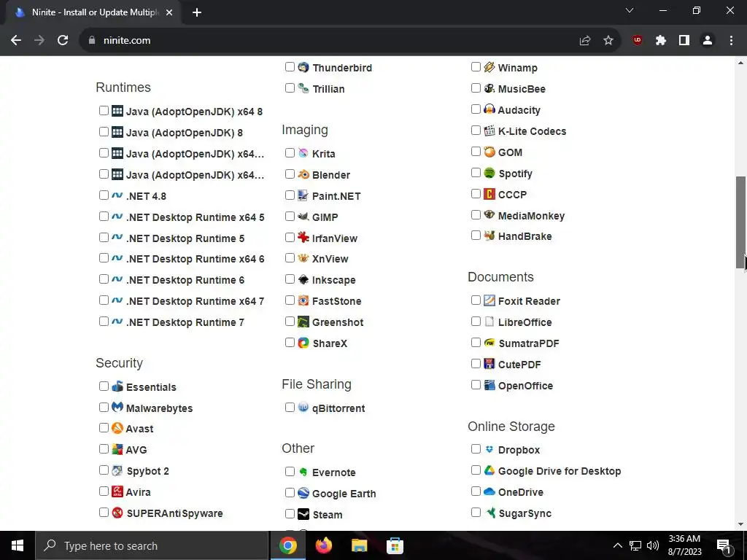Tick the XnView checkbox
Image resolution: width=747 pixels, height=560 pixels.
(x=290, y=258)
